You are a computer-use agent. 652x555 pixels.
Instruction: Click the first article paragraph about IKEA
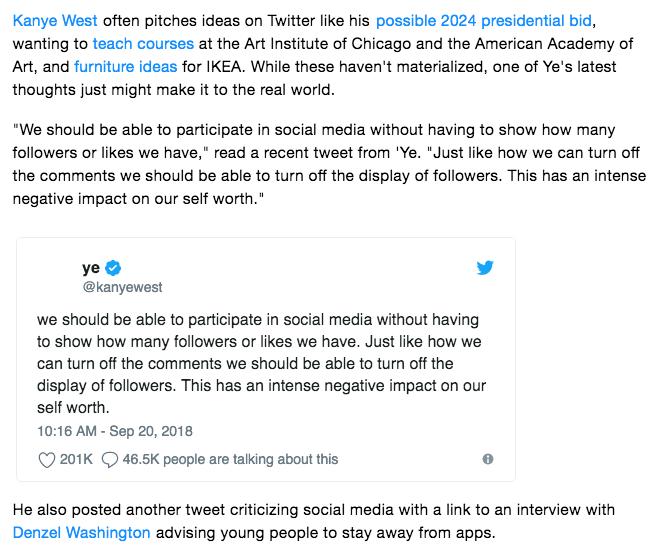pos(323,55)
